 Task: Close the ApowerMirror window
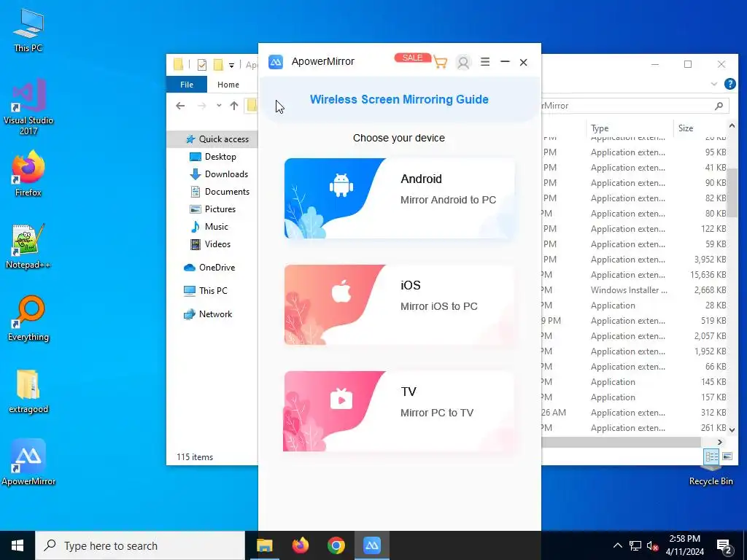[523, 63]
